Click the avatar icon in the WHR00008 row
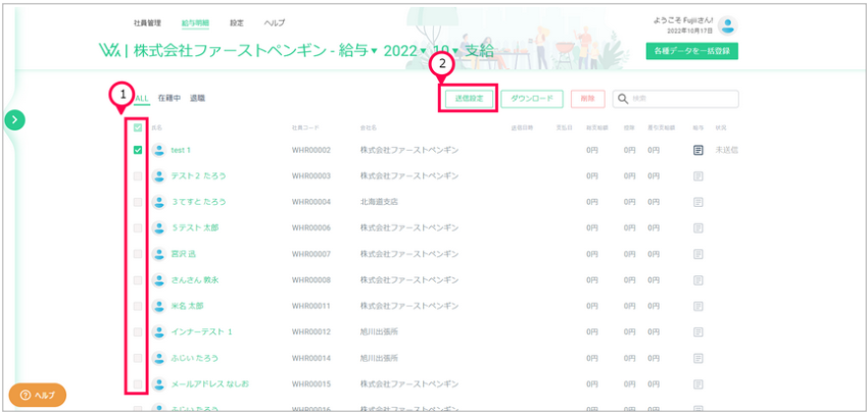 point(160,280)
